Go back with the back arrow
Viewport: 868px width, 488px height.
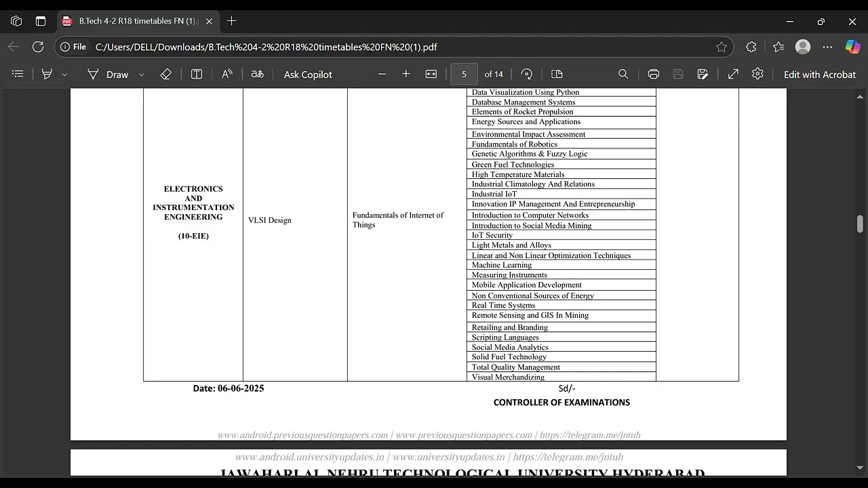click(14, 47)
